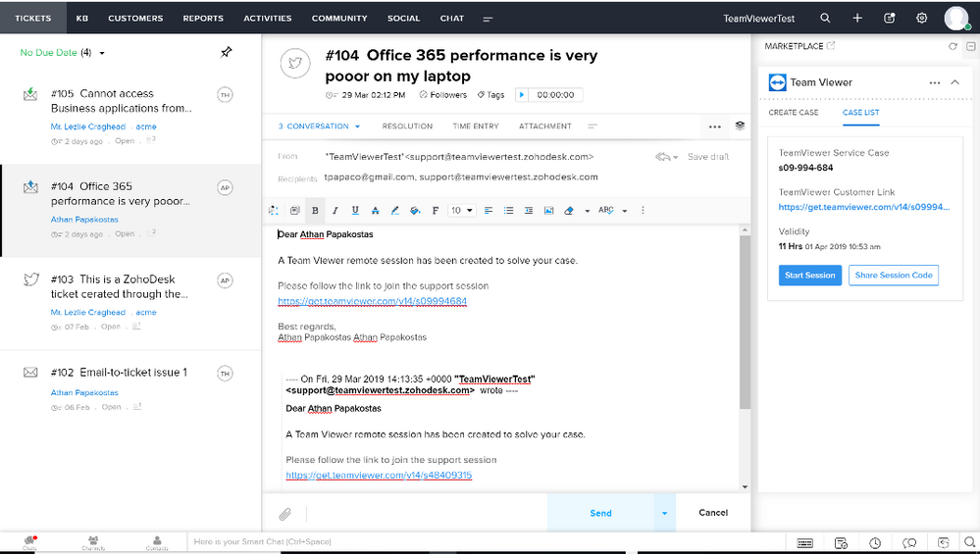Click the reply templates icon in the editor toolbar
Viewport: 980px width, 554px height.
[295, 211]
